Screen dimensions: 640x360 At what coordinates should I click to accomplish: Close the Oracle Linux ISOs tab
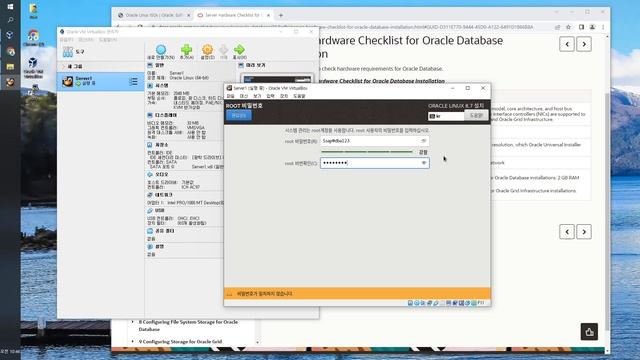[x=189, y=15]
